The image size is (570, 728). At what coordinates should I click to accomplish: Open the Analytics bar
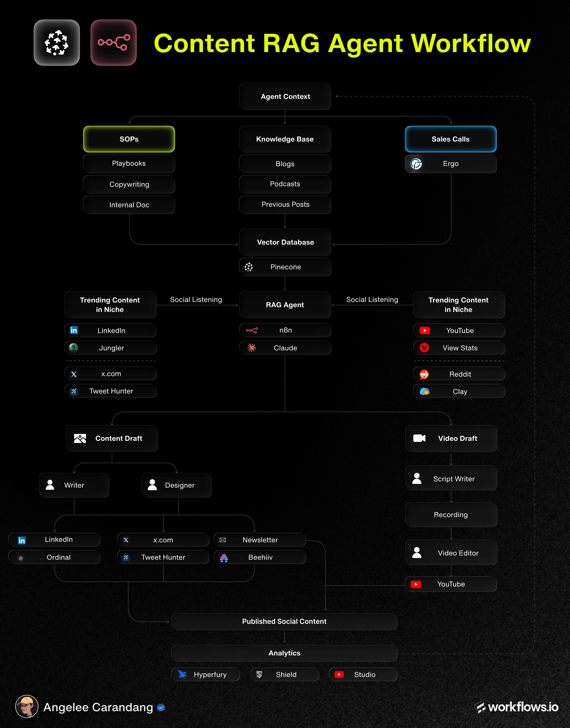(284, 653)
